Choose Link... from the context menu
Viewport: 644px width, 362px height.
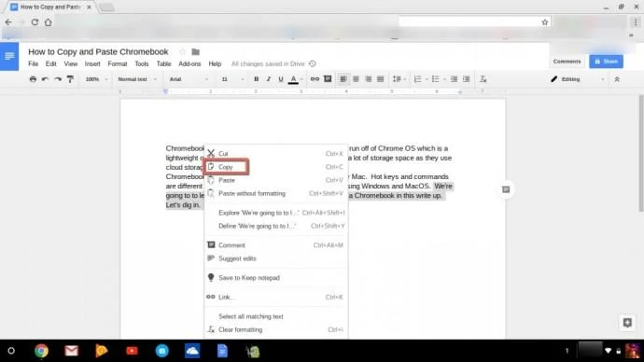tap(275, 297)
